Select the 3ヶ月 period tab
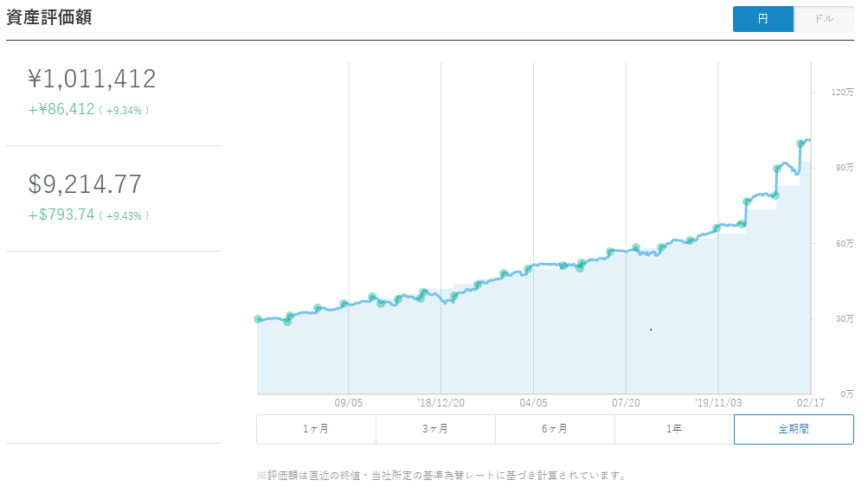 coord(435,429)
